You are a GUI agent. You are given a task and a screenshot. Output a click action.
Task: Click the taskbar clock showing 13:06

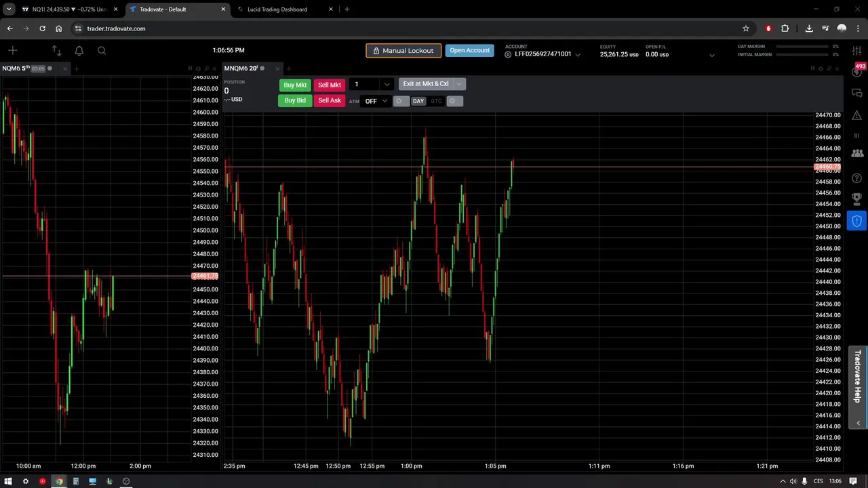click(x=835, y=481)
